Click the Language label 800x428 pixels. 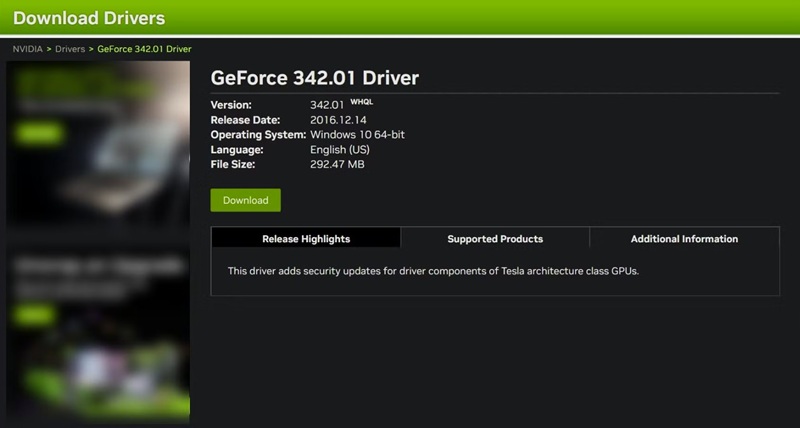[x=237, y=149]
